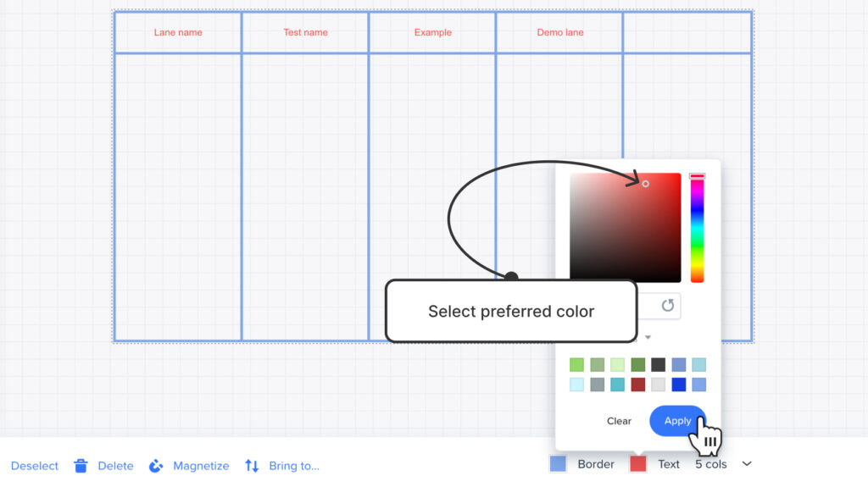The height and width of the screenshot is (487, 868).
Task: Pick the light teal swatch ending first row
Action: [x=699, y=365]
